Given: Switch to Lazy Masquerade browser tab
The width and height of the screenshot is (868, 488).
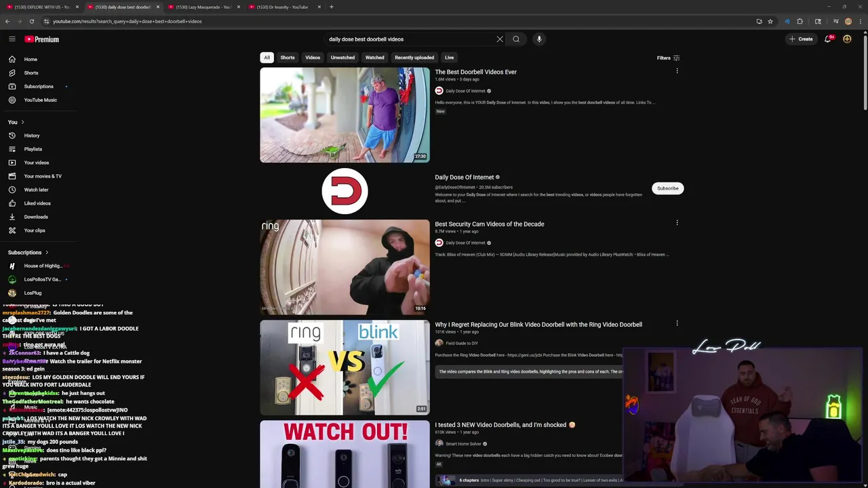Looking at the screenshot, I should point(202,7).
